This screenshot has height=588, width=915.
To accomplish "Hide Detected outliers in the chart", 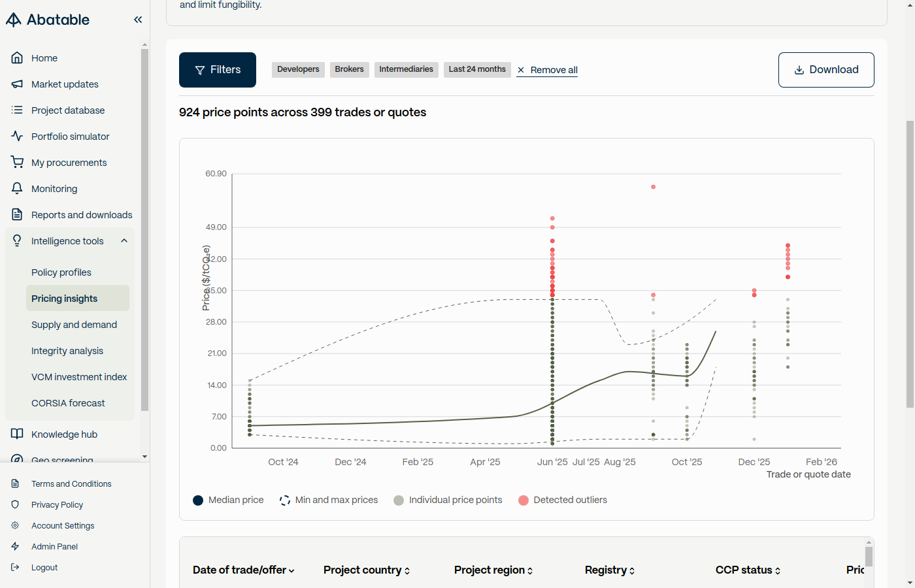I will 563,500.
